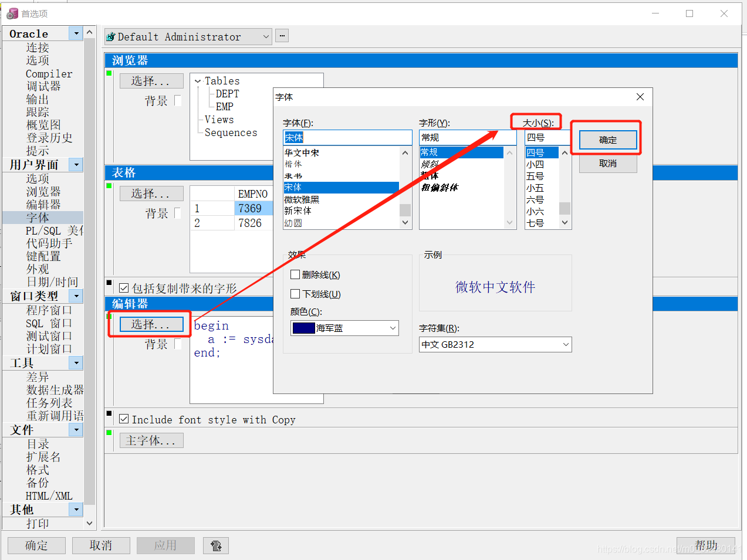The height and width of the screenshot is (560, 747).
Task: Toggle editor 背景 checkbox
Action: (178, 344)
